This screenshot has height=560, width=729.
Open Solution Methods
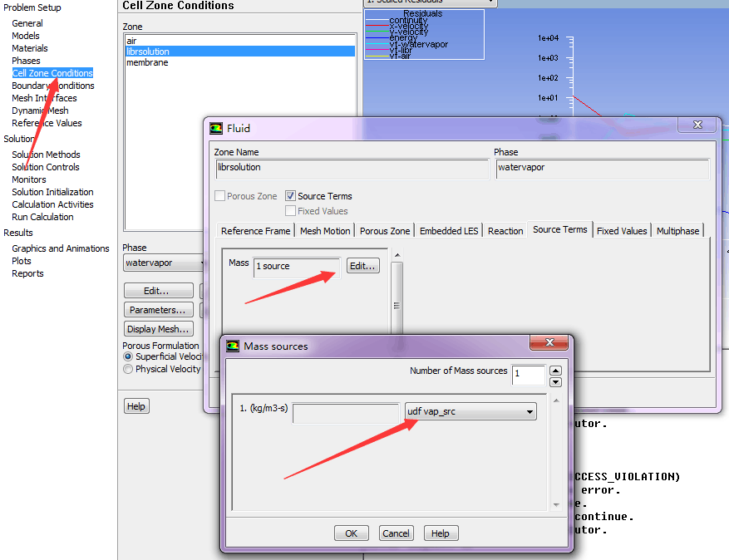[x=46, y=155]
